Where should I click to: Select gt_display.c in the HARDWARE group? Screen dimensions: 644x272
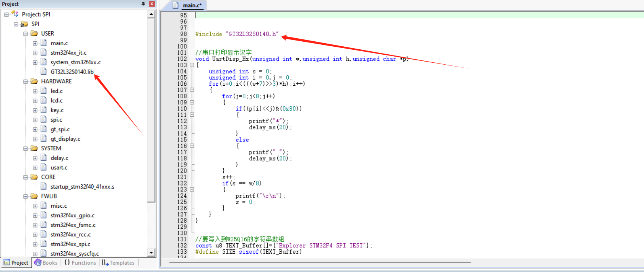point(65,138)
